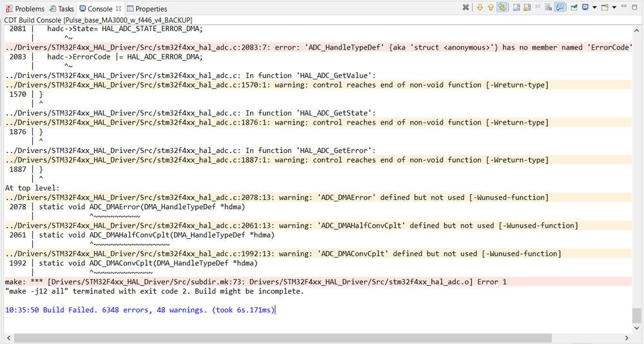Jump to the Next Error arrow
Screen dimensions: 644x344
(x=480, y=7)
